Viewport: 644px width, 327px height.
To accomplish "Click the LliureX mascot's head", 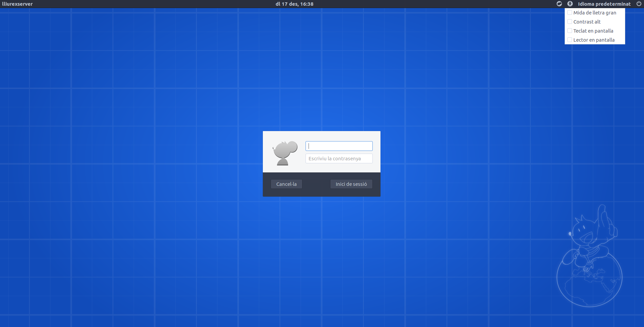I will click(x=585, y=231).
